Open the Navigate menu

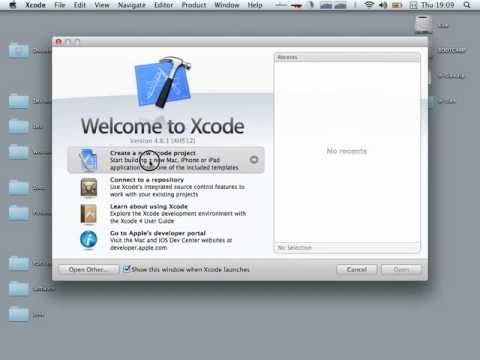pos(132,5)
